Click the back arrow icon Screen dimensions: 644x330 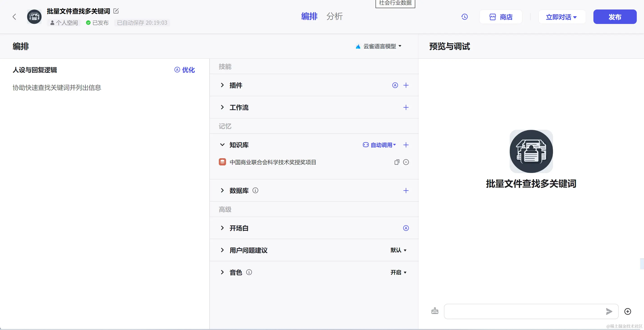click(x=14, y=17)
